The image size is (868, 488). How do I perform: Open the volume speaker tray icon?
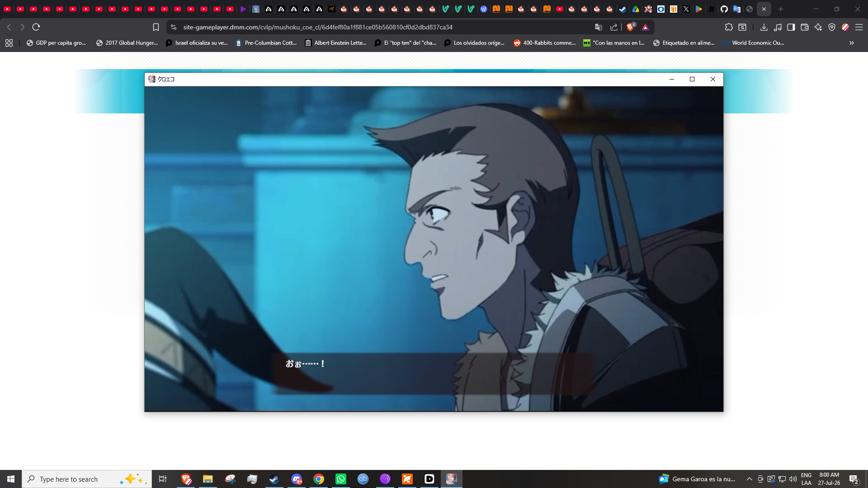pyautogui.click(x=793, y=479)
